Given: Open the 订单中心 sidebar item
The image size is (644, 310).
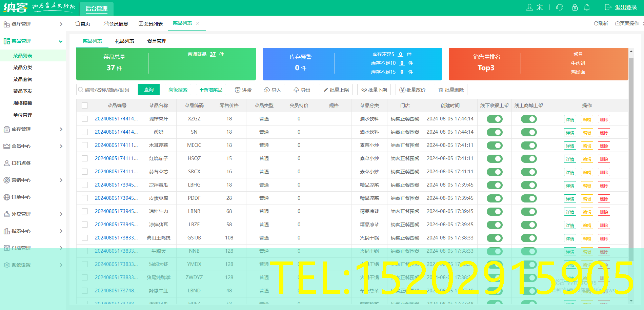Looking at the screenshot, I should coord(21,197).
